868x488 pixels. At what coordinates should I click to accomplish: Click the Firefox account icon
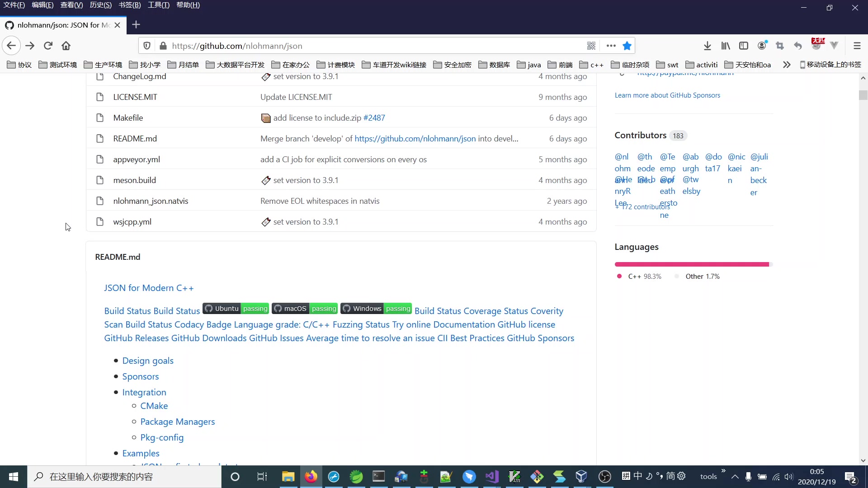coord(762,46)
